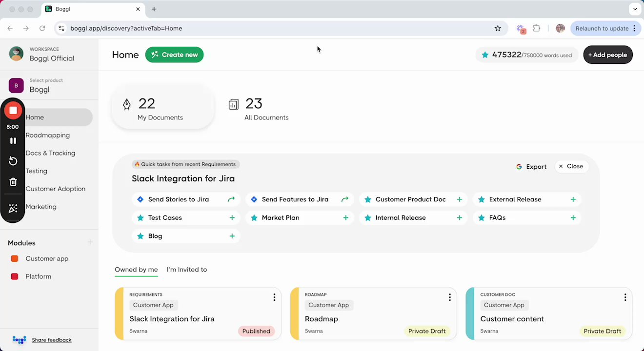
Task: Click Add people button
Action: (608, 55)
